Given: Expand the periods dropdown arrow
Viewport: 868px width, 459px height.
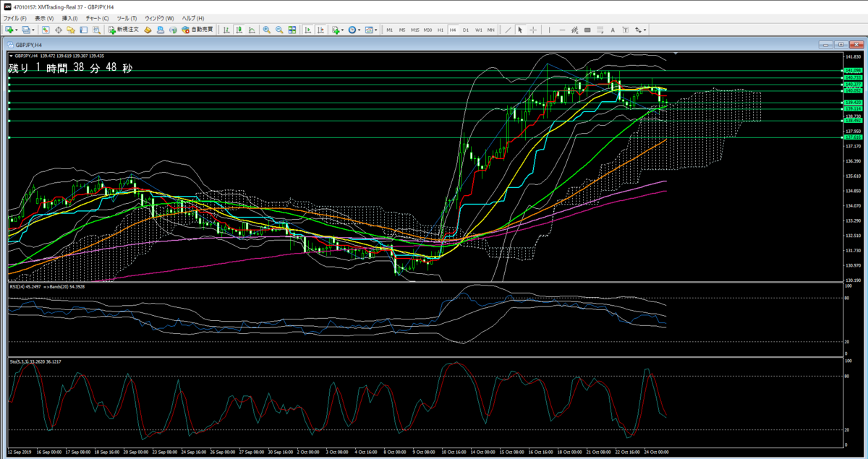Looking at the screenshot, I should [359, 30].
